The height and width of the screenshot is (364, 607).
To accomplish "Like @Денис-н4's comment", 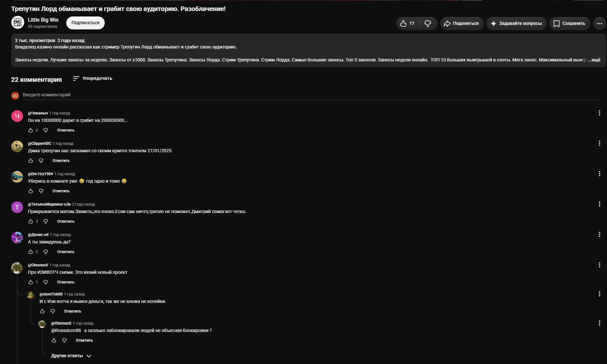I will pyautogui.click(x=31, y=252).
